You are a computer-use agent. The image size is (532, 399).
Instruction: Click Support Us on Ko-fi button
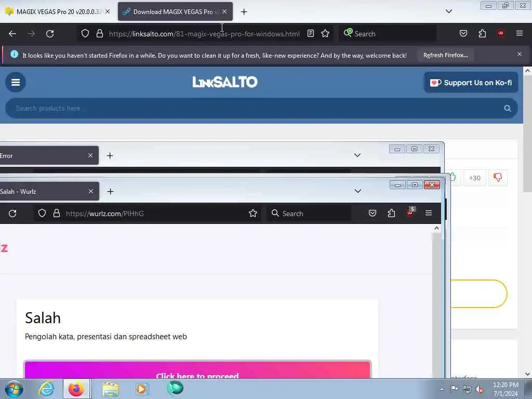471,83
